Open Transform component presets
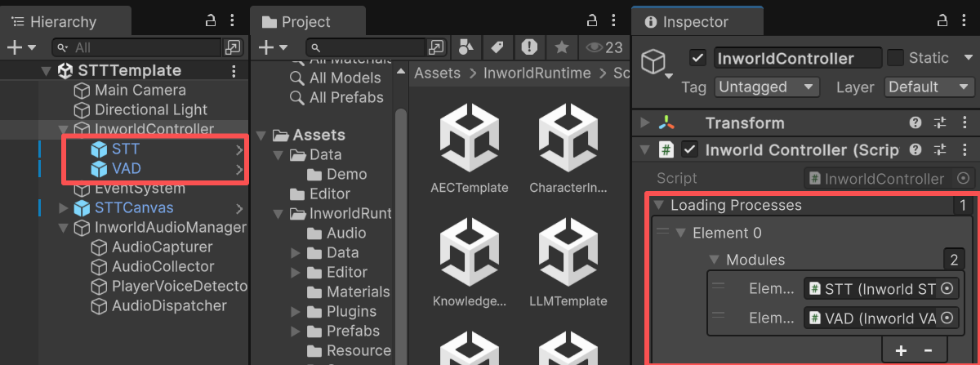980x365 pixels. point(940,123)
